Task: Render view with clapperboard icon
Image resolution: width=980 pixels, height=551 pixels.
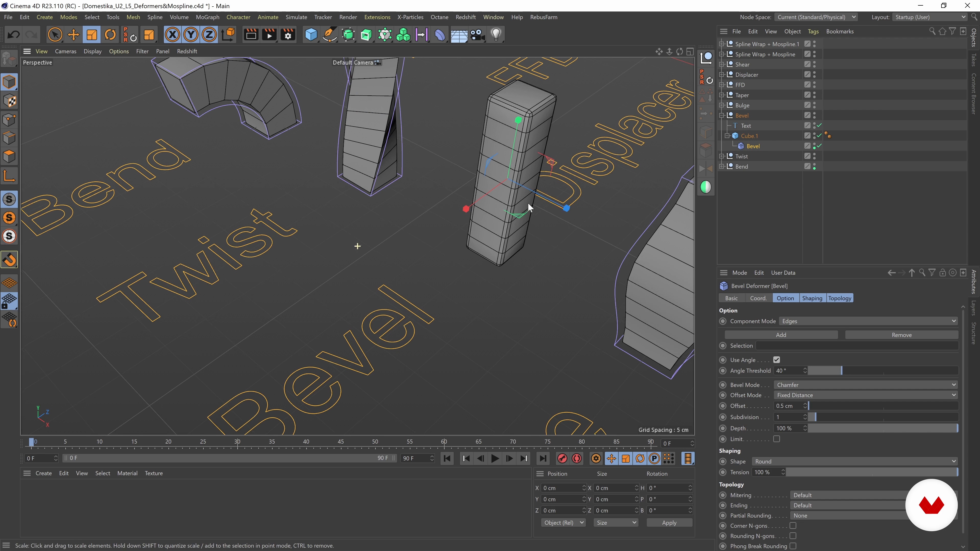Action: [x=251, y=35]
